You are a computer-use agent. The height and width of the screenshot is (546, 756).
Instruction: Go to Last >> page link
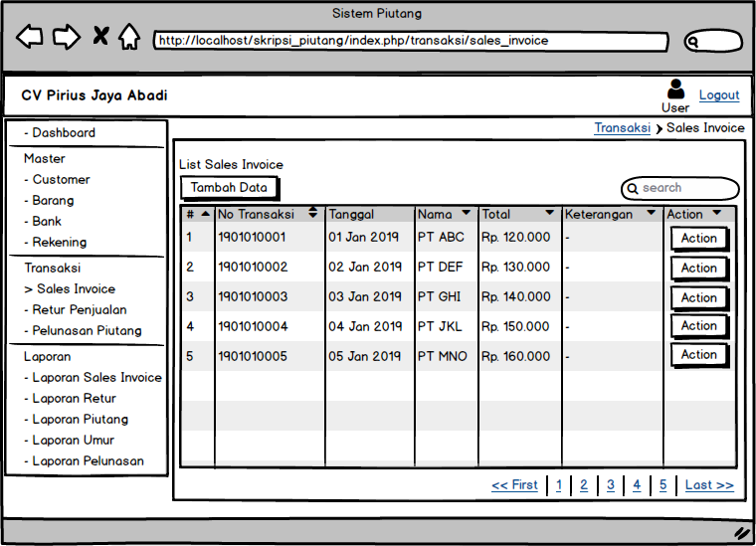709,484
